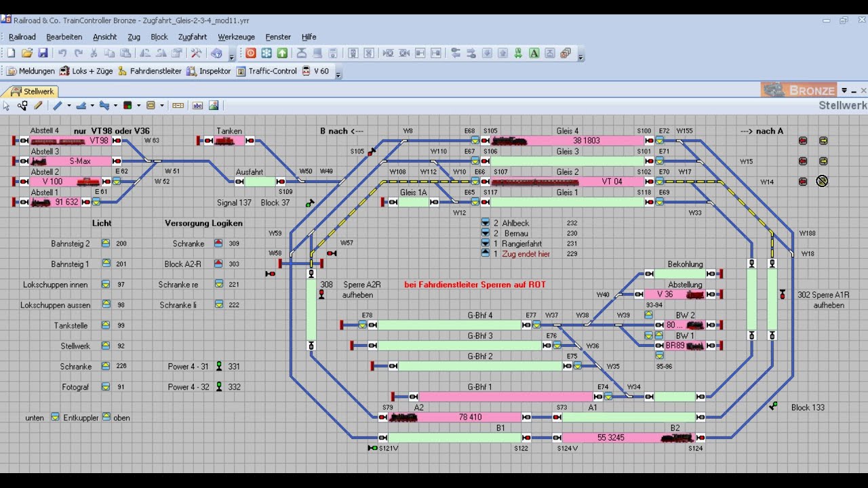The width and height of the screenshot is (868, 488).
Task: Open dropdown arrow beside crossing tool
Action: tap(115, 106)
